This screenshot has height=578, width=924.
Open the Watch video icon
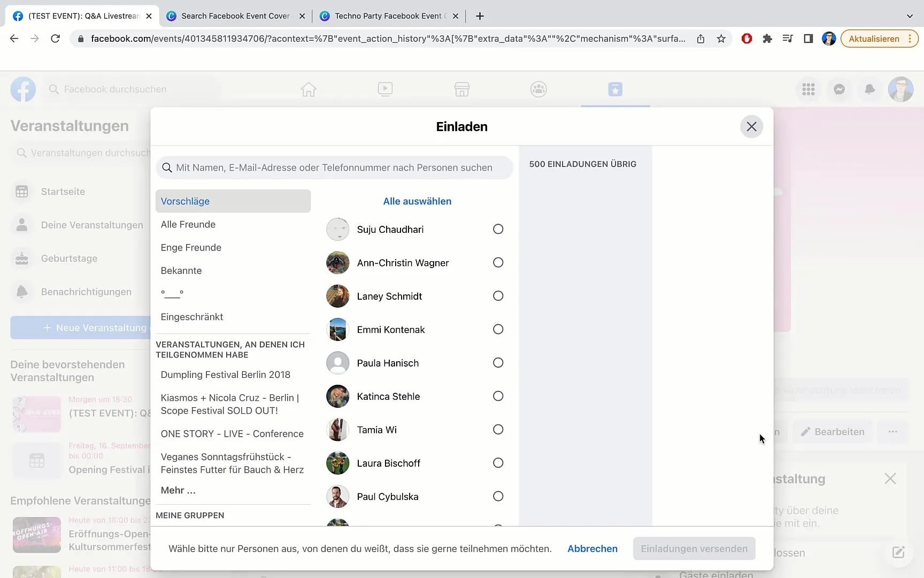click(385, 89)
